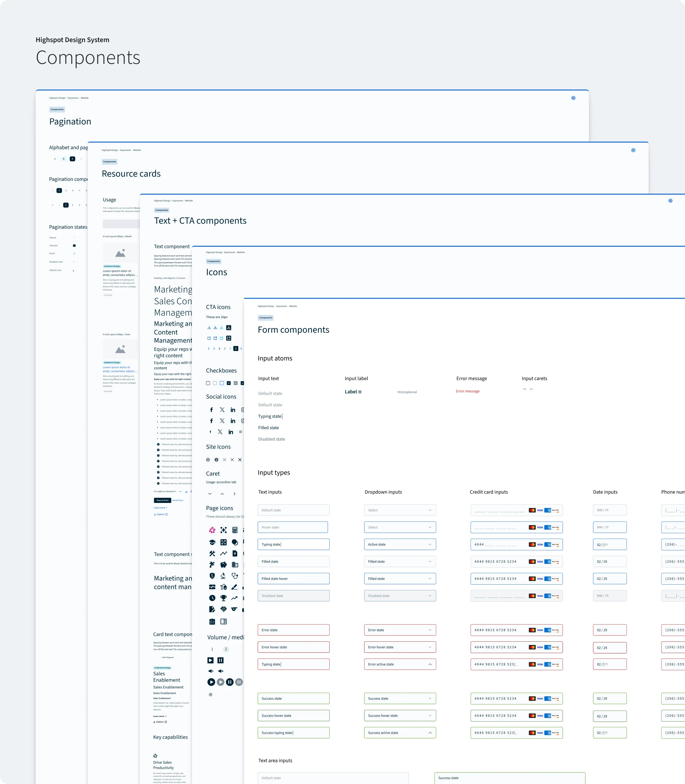Click the dark filled download CTA icon
Screen dimensions: 685x784
point(229,327)
